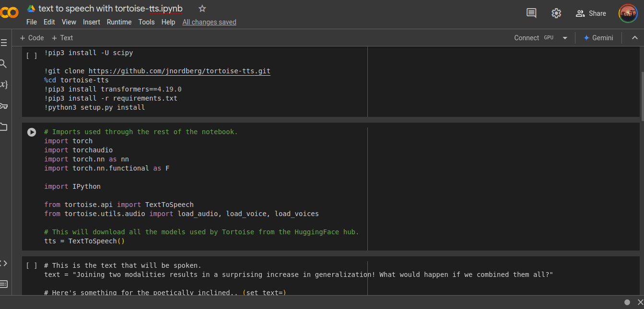Expand the Connect options dropdown arrow

[565, 38]
